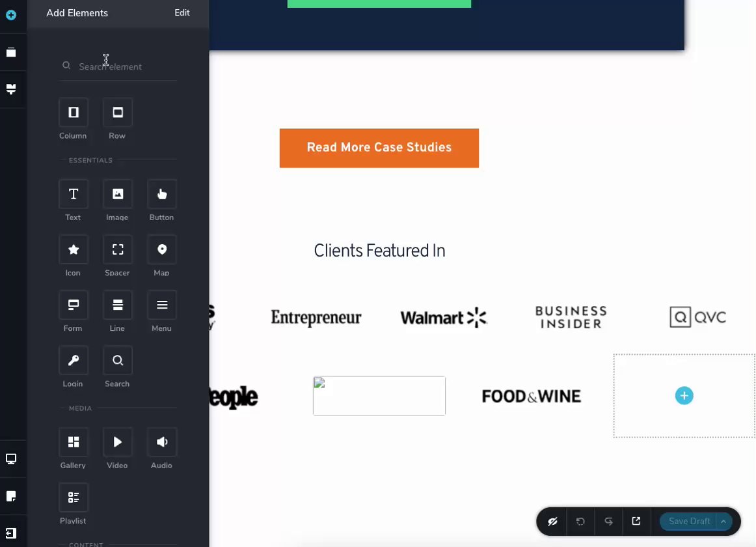This screenshot has height=547, width=756.
Task: Select the Business Insider logo
Action: point(571,317)
